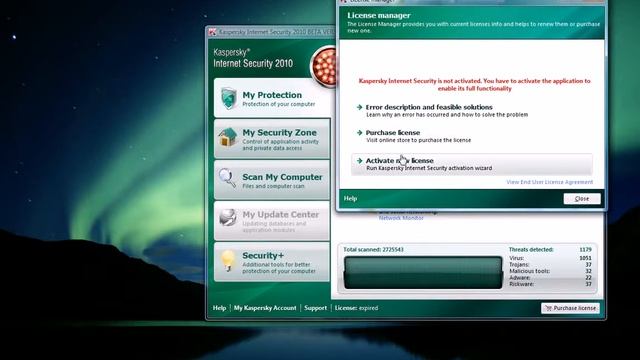Click the License manager header title
Screen dimensions: 640x360
(x=379, y=16)
